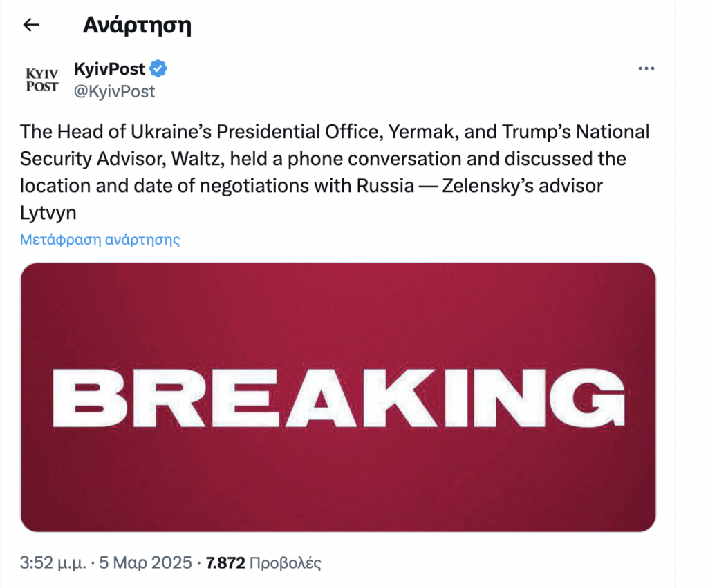The height and width of the screenshot is (588, 708).
Task: Click the blue verified badge next to KyivPost
Action: (x=159, y=69)
